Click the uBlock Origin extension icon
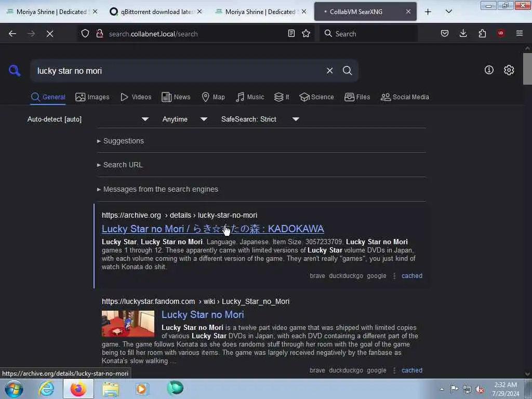 pyautogui.click(x=501, y=33)
